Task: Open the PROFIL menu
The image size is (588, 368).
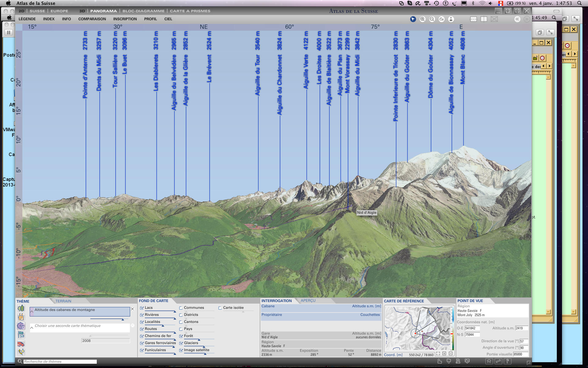Action: 150,19
